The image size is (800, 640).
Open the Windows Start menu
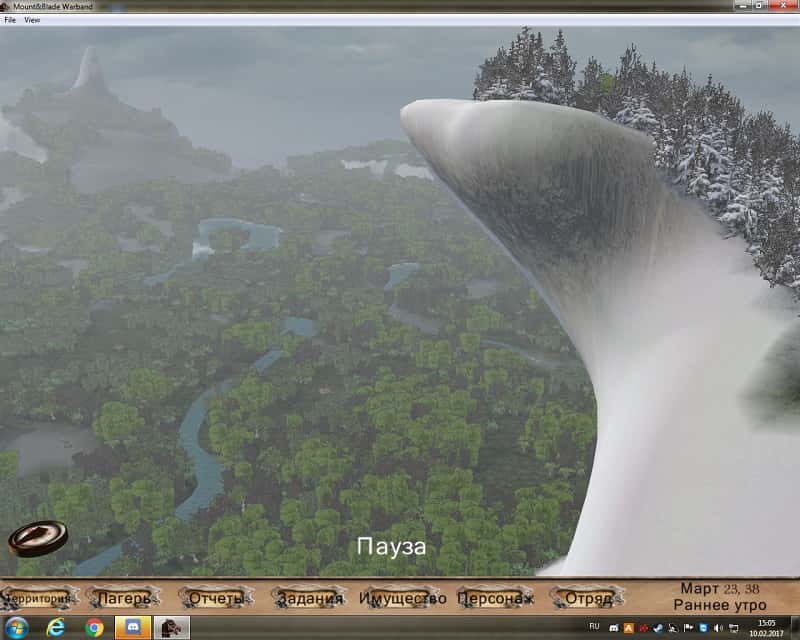(x=17, y=628)
